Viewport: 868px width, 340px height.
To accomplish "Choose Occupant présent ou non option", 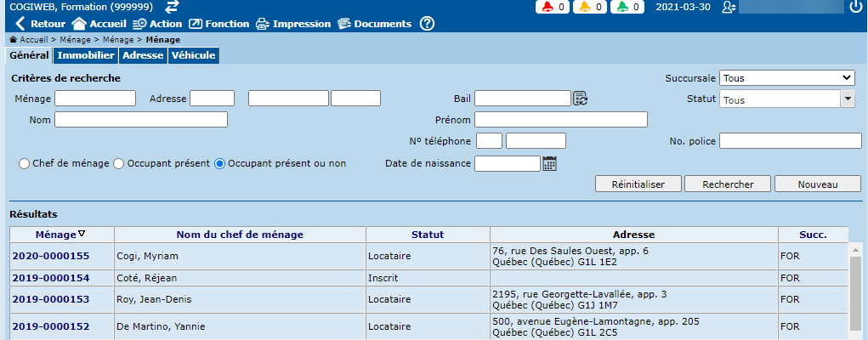I will [x=220, y=163].
